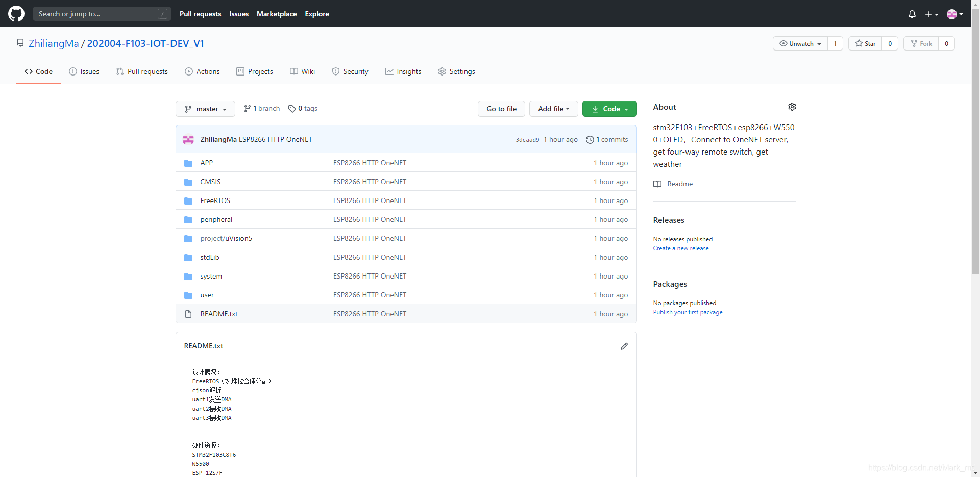Screen dimensions: 980x477
Task: Open the Security tab
Action: [x=350, y=71]
